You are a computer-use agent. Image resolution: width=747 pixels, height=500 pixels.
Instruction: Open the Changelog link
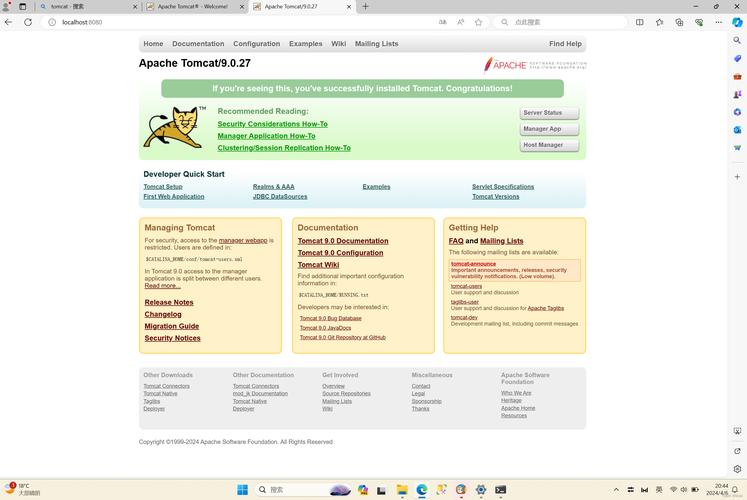[x=163, y=314]
